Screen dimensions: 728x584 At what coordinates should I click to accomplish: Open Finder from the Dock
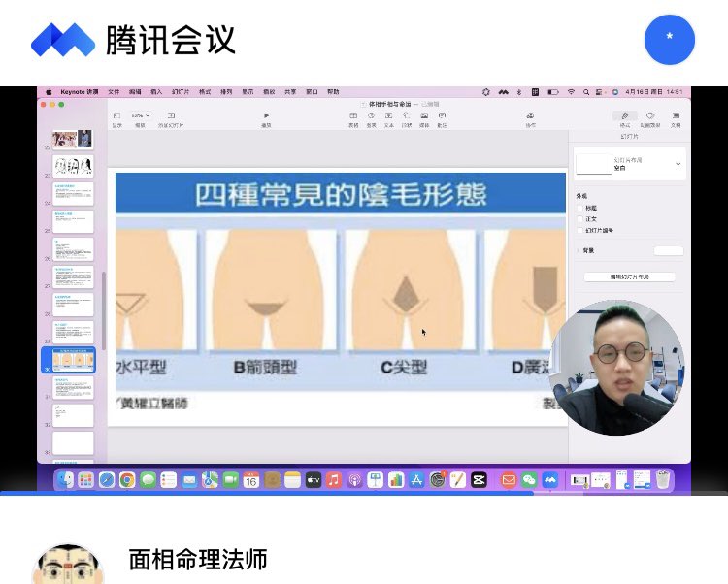click(65, 479)
